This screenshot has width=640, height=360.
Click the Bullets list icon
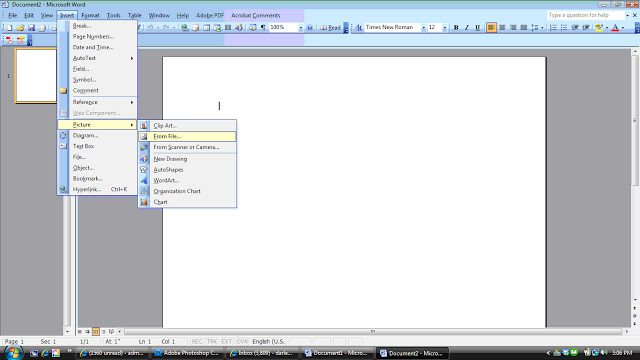(564, 27)
